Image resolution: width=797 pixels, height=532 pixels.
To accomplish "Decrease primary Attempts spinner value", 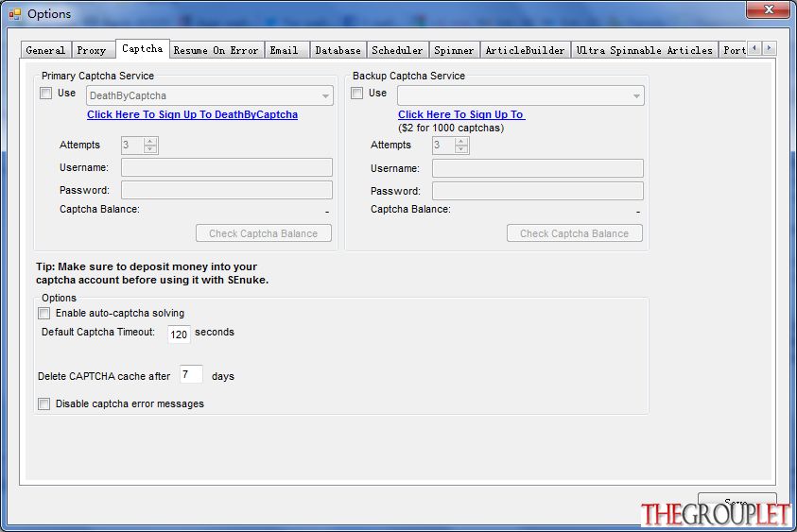I will [x=150, y=149].
